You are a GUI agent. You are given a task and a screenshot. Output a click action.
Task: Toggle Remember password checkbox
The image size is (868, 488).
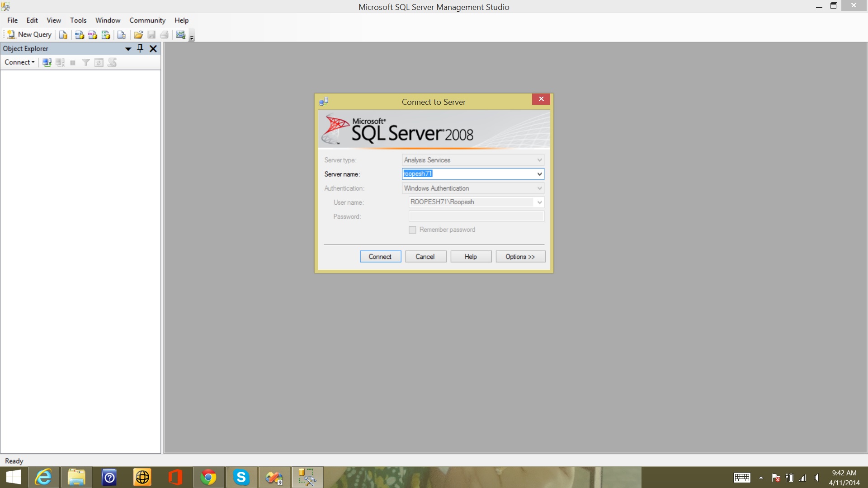pos(412,230)
